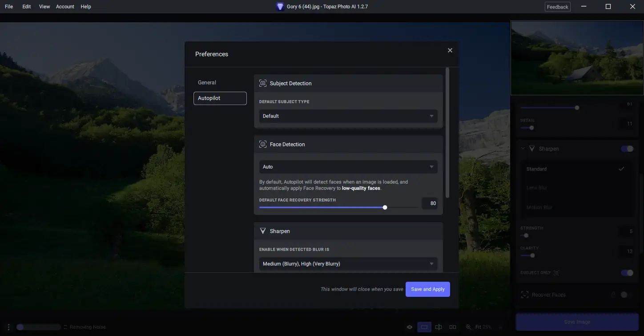Click the 'ENABLE WHEN DETECTED BLUR IS' label
The image size is (644, 336).
coord(294,250)
